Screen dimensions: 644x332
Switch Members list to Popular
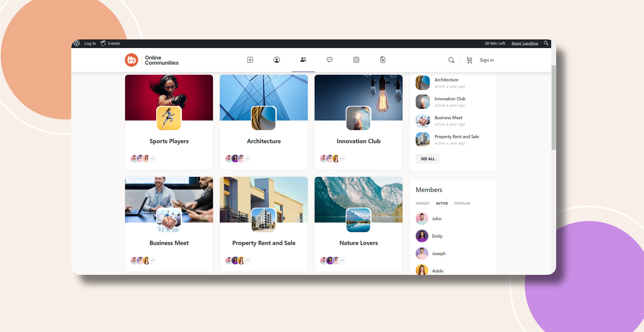click(x=462, y=204)
